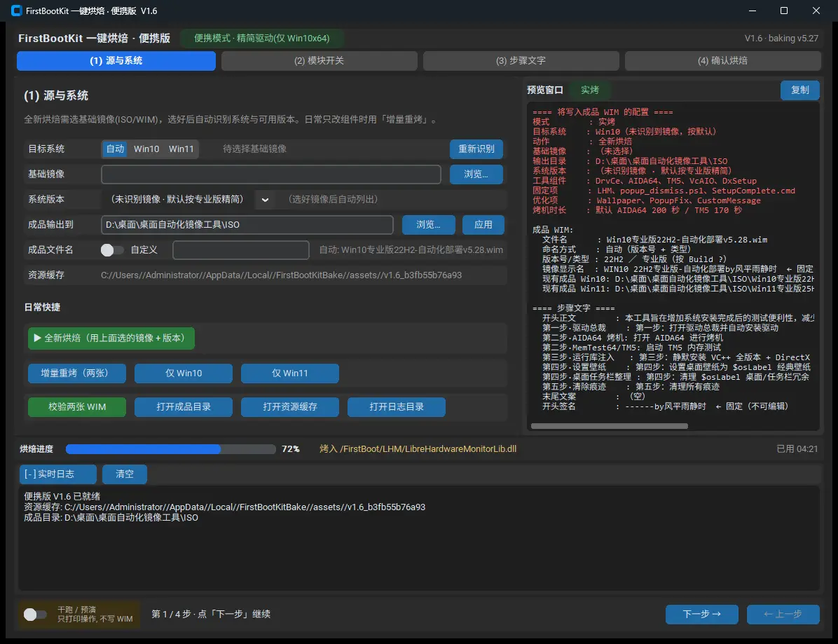Click the 工具组件 line in preview

645,181
